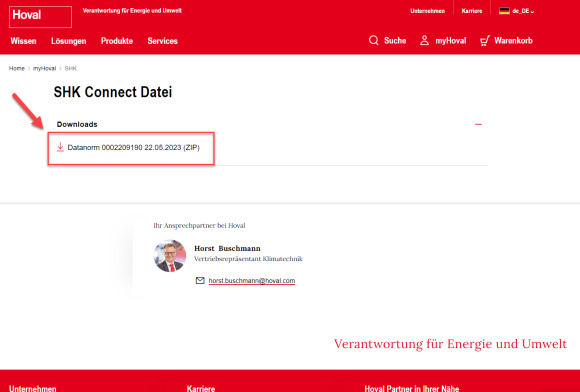Click the download arrow icon beside Datanorm
580x392 pixels.
60,147
